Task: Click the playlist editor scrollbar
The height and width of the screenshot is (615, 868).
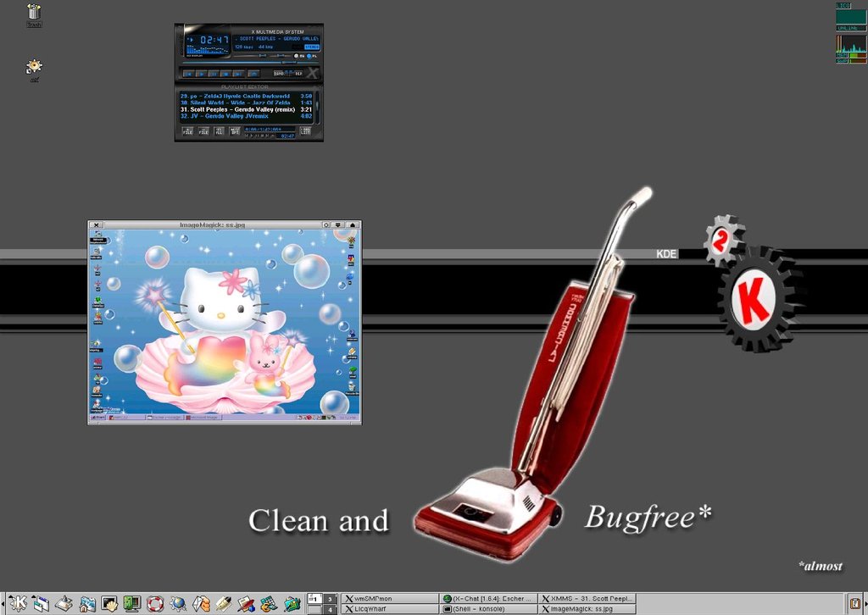Action: tap(317, 107)
